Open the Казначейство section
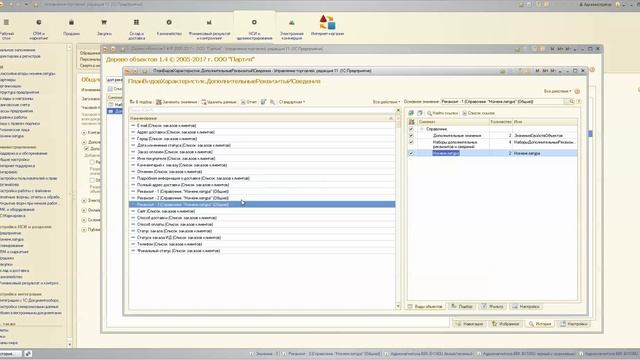The image size is (640, 360). point(169,27)
